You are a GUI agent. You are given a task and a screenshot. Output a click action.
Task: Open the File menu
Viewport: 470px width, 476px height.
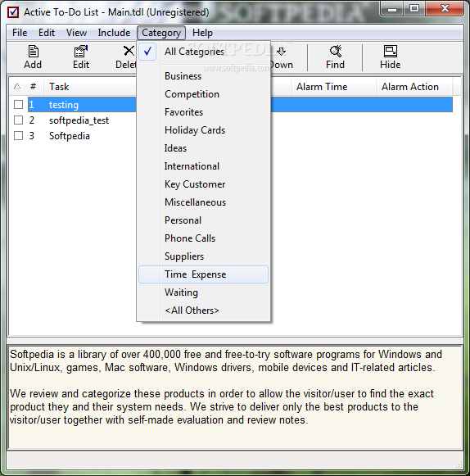click(20, 33)
